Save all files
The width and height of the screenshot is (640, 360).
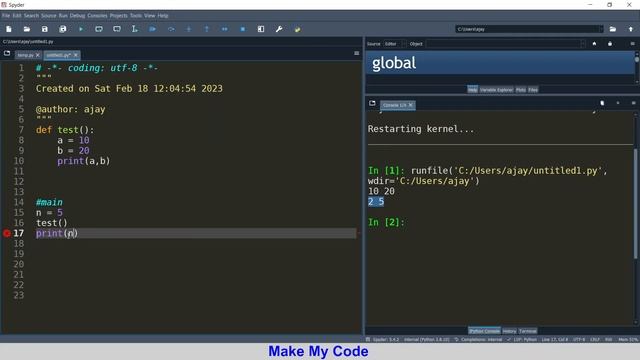[62, 29]
